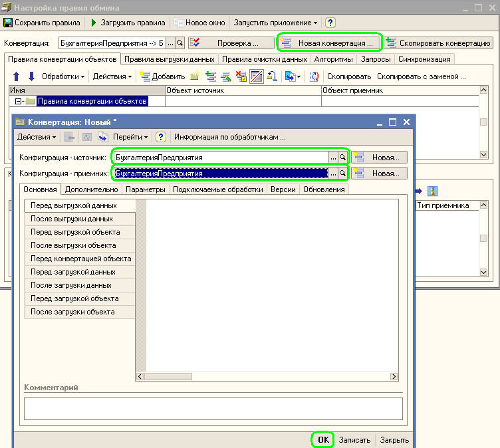The height and width of the screenshot is (448, 500).
Task: Move rule down with blue arrow
Action: tap(31, 76)
